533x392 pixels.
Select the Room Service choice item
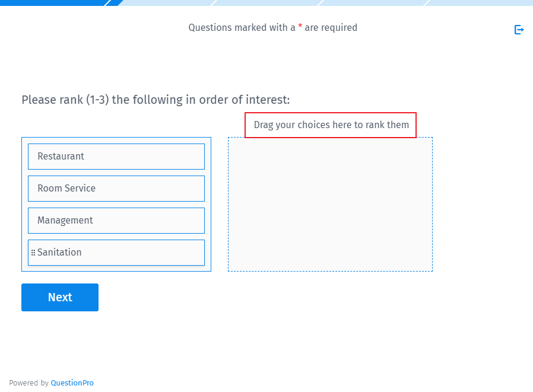116,189
